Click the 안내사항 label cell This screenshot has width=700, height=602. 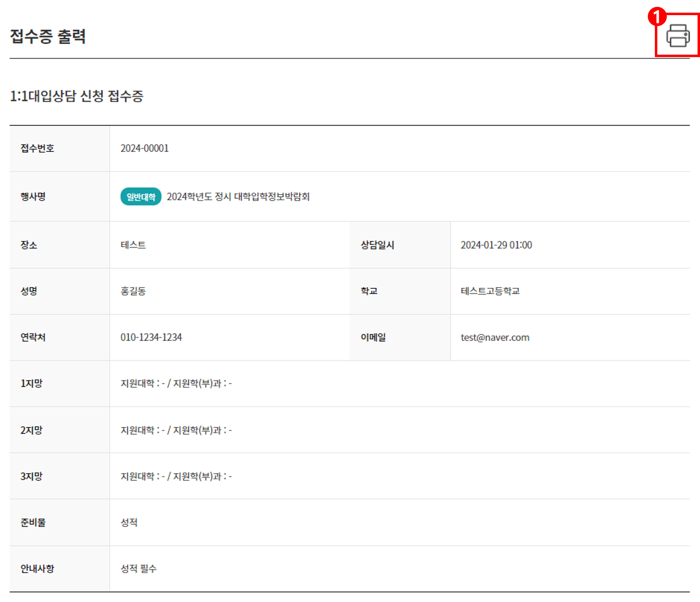60,569
